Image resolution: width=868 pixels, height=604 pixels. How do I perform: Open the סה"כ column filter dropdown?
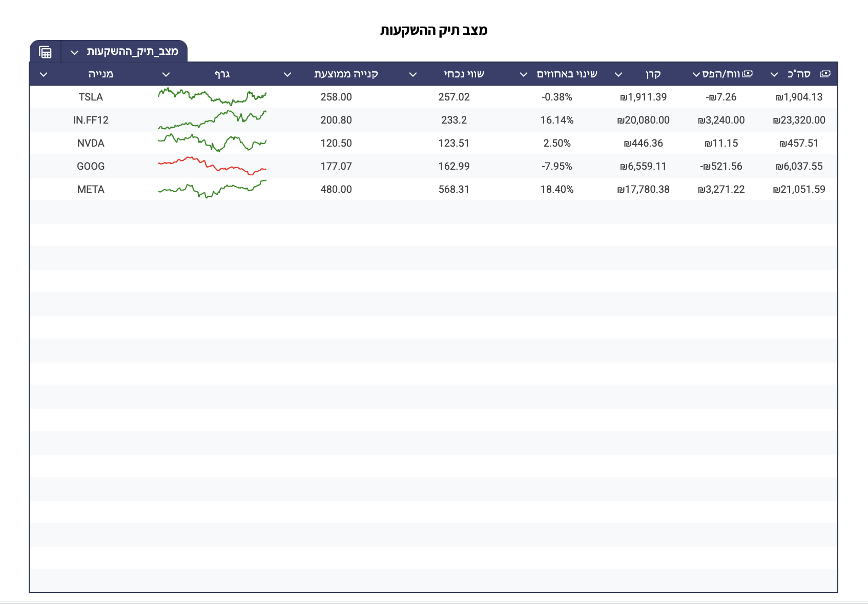point(774,74)
